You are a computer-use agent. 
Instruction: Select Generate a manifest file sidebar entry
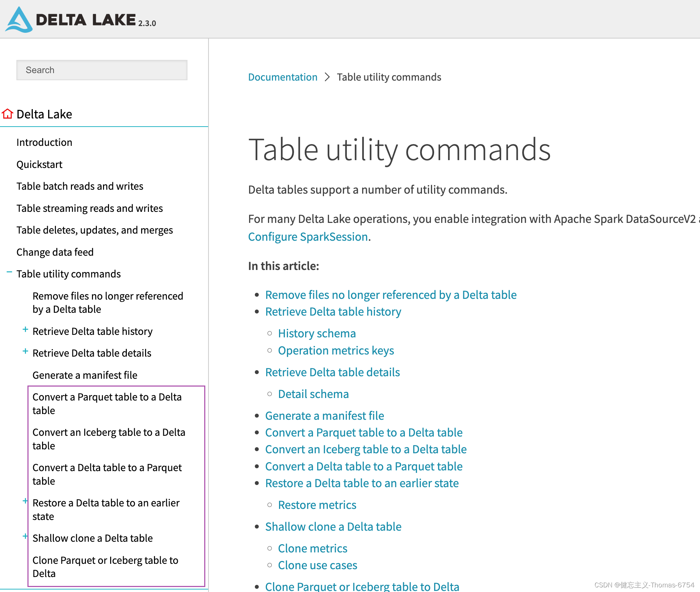[85, 375]
